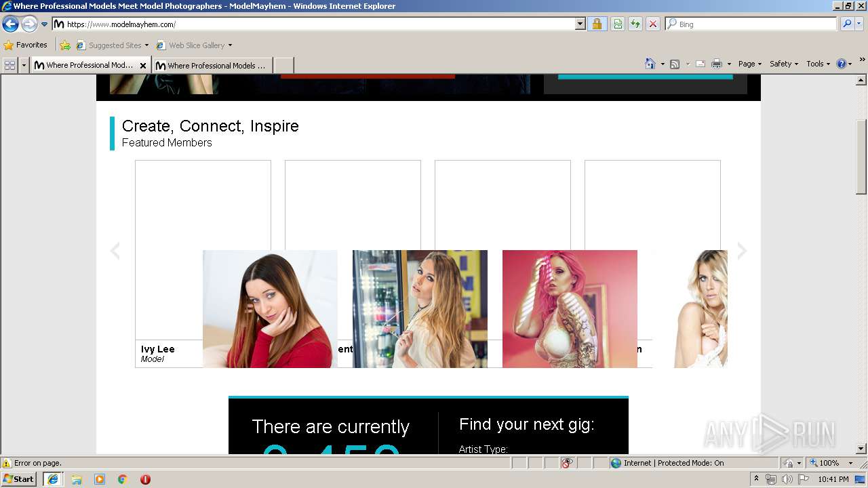
Task: Click the network tray icon
Action: tap(771, 479)
